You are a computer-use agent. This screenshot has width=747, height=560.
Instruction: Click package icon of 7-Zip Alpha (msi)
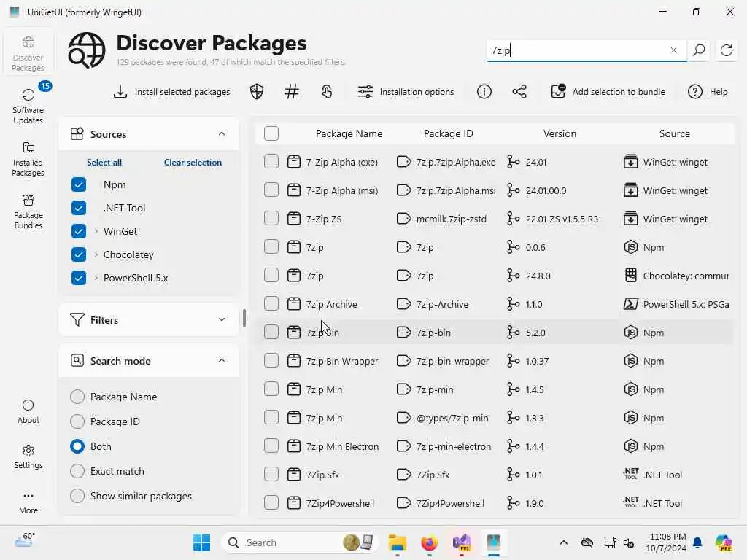[x=294, y=190]
